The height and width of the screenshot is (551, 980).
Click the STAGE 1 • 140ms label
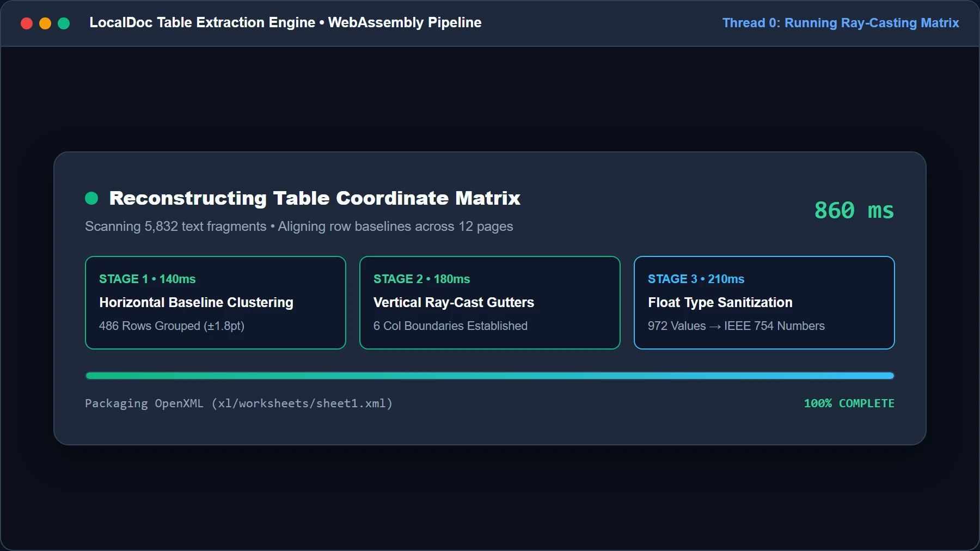click(x=148, y=279)
